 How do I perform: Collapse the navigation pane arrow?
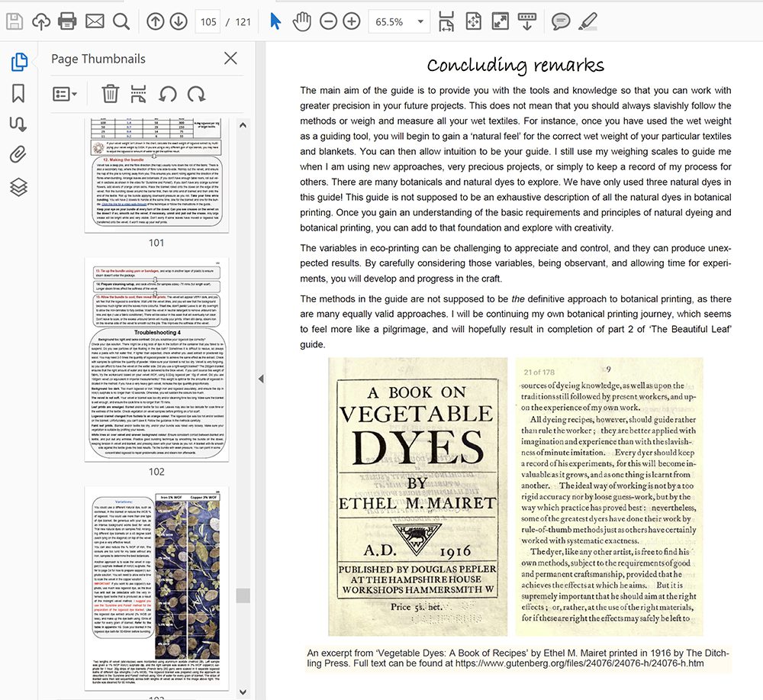pyautogui.click(x=261, y=379)
